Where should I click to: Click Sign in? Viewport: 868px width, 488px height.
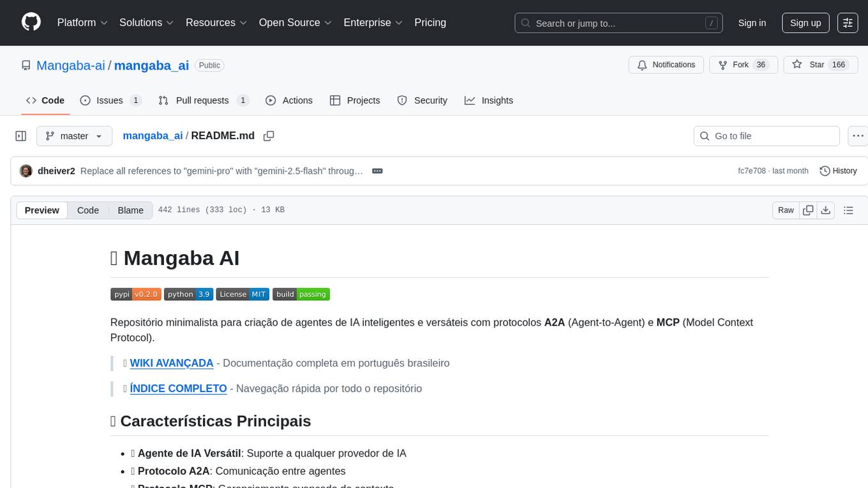(x=752, y=23)
